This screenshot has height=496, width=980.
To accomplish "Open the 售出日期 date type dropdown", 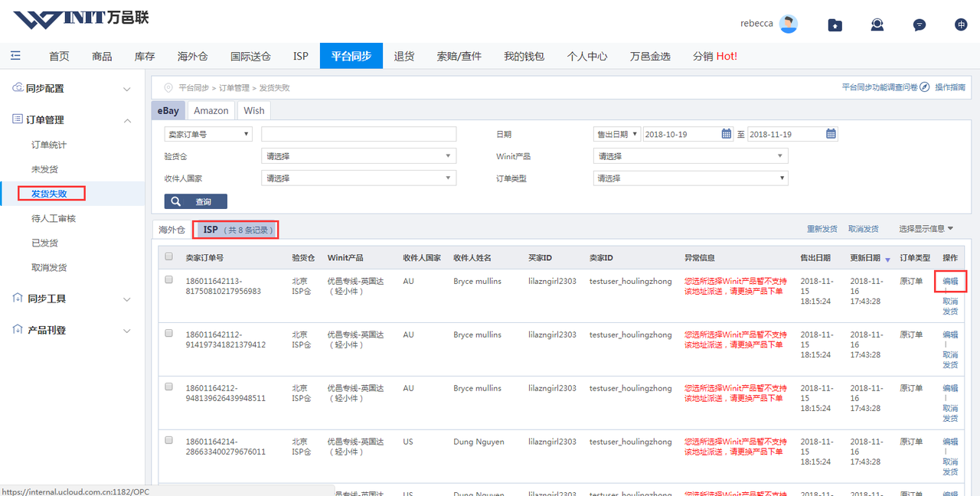I will [617, 134].
